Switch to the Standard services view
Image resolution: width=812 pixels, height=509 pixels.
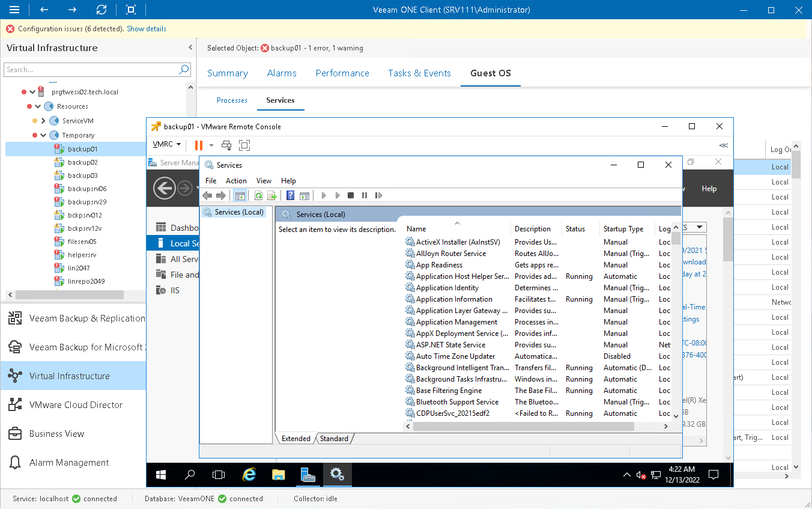coord(334,438)
